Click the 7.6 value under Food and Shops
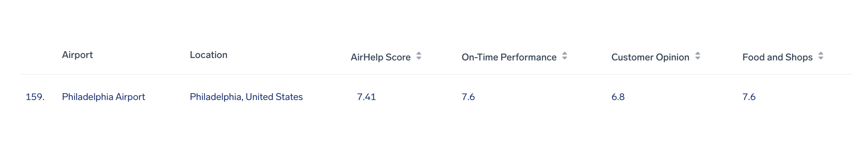 [x=749, y=97]
